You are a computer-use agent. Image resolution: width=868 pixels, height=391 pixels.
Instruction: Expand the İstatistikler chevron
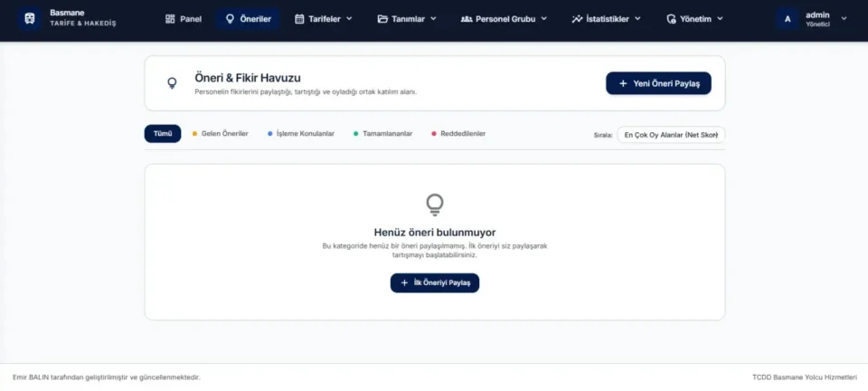[x=637, y=18]
